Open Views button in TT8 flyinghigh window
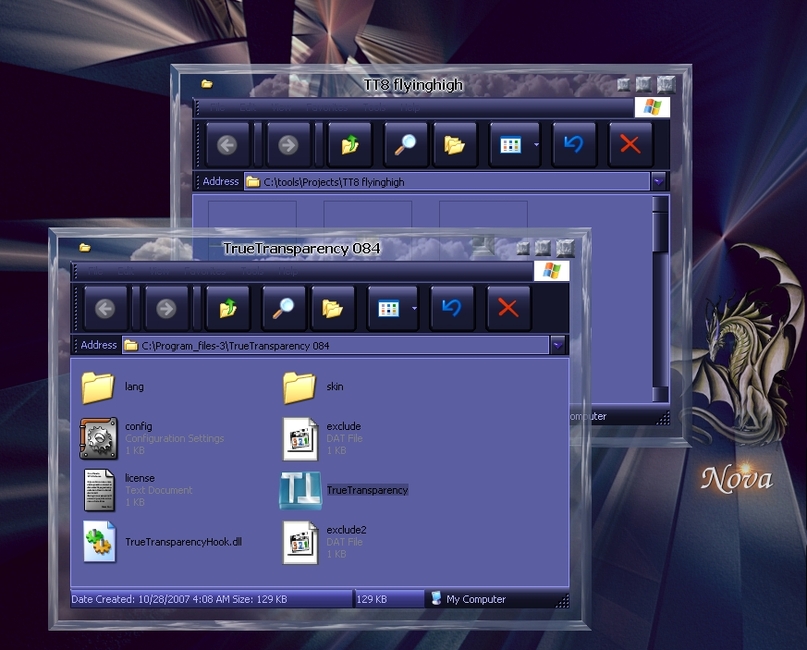 point(511,145)
